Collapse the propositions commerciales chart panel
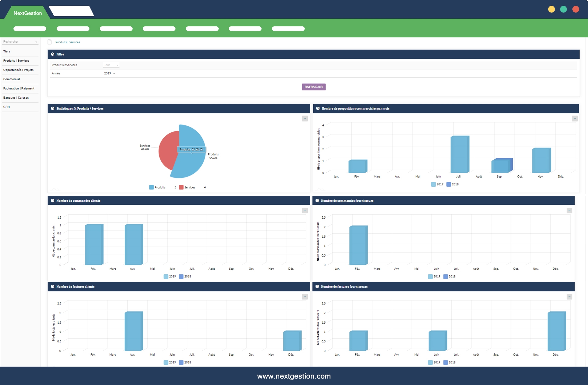This screenshot has width=588, height=385. [575, 119]
